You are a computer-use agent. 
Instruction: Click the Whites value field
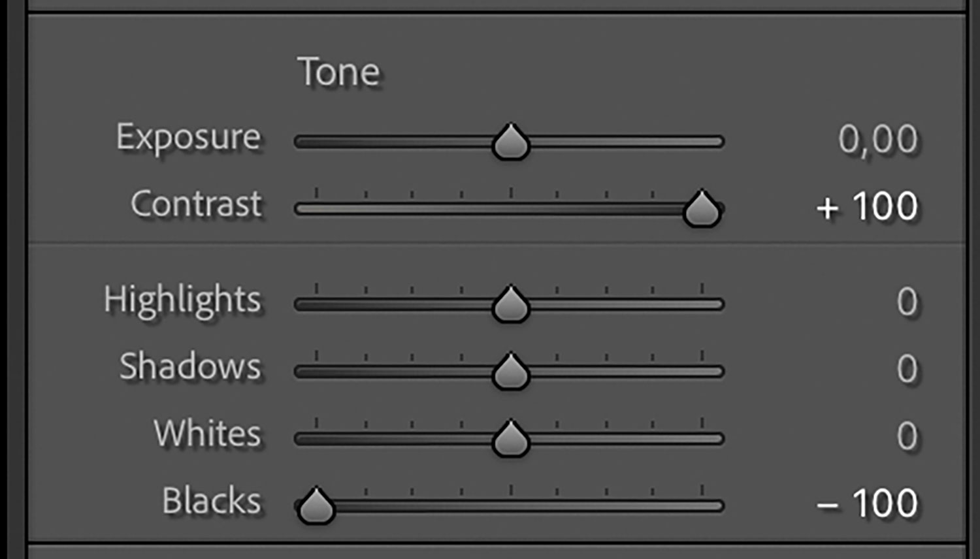pyautogui.click(x=907, y=436)
